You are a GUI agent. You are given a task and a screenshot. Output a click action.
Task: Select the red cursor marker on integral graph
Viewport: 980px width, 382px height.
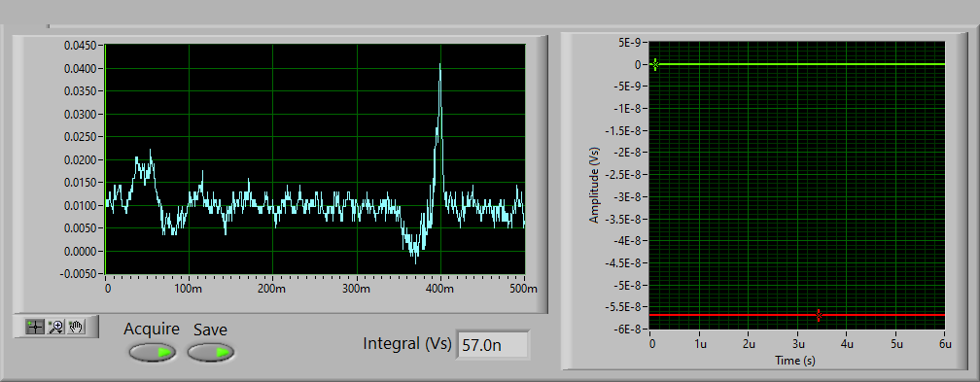pos(819,315)
